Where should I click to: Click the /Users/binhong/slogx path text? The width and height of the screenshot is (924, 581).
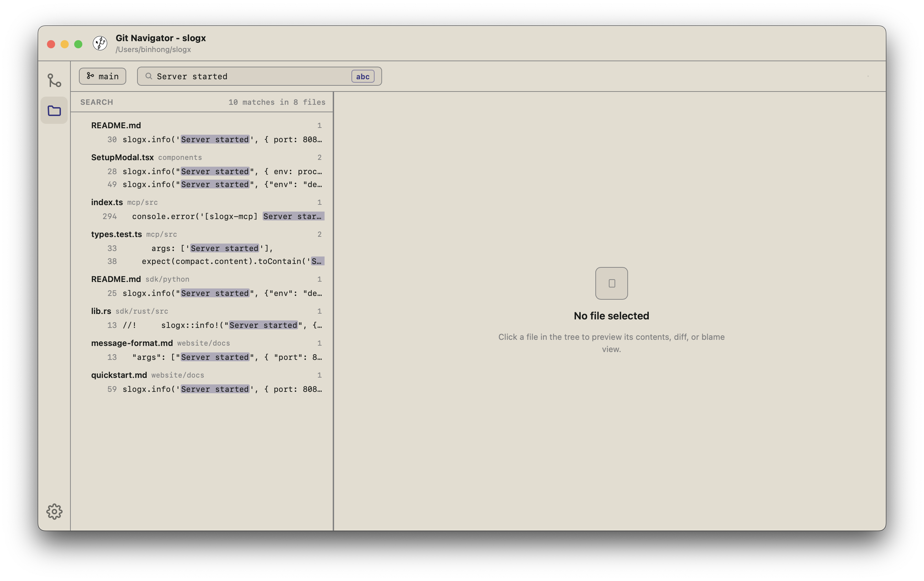(x=153, y=50)
